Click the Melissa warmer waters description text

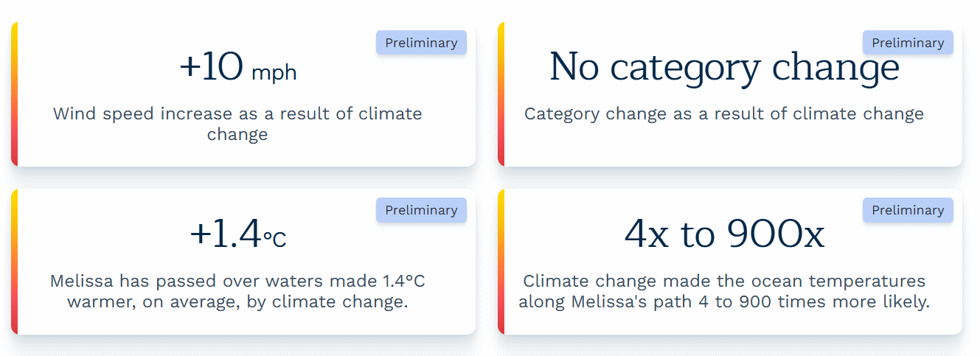(x=237, y=291)
